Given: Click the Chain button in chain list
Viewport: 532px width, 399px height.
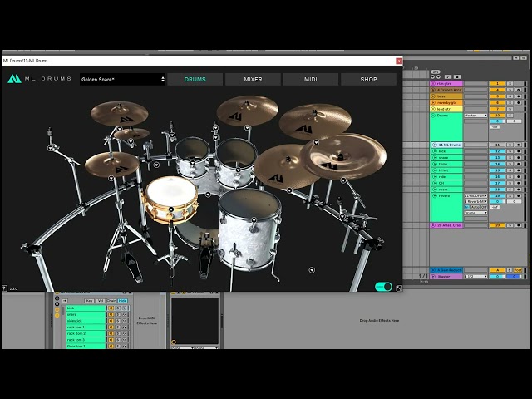Looking at the screenshot, I should 111,301.
